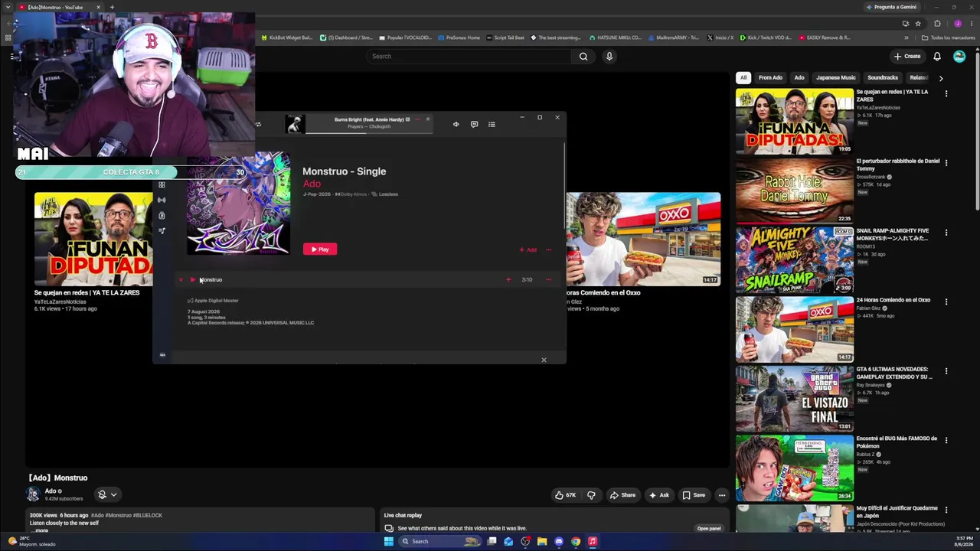Select the Japanese Music filter chip
The image size is (980, 551).
click(836, 77)
